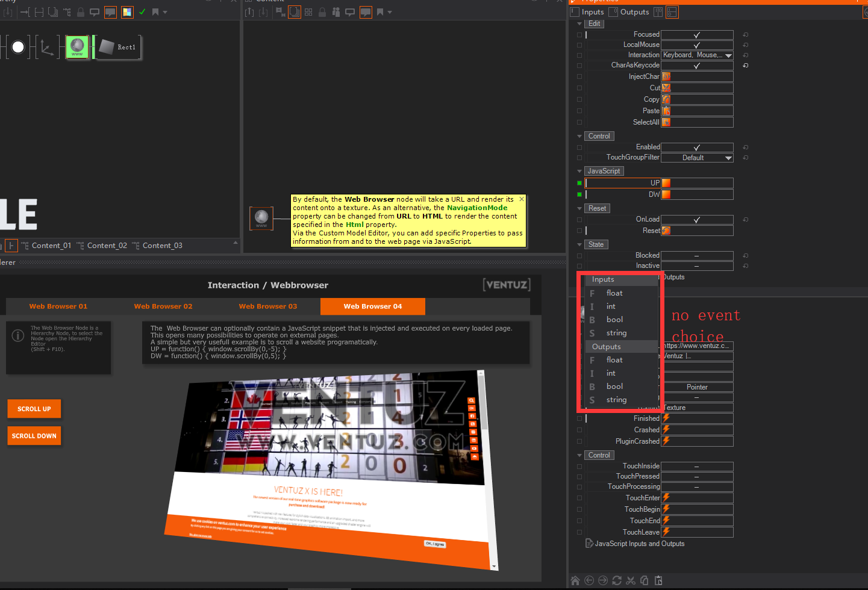The width and height of the screenshot is (868, 590).
Task: Select string under Inputs in menu
Action: pos(616,333)
